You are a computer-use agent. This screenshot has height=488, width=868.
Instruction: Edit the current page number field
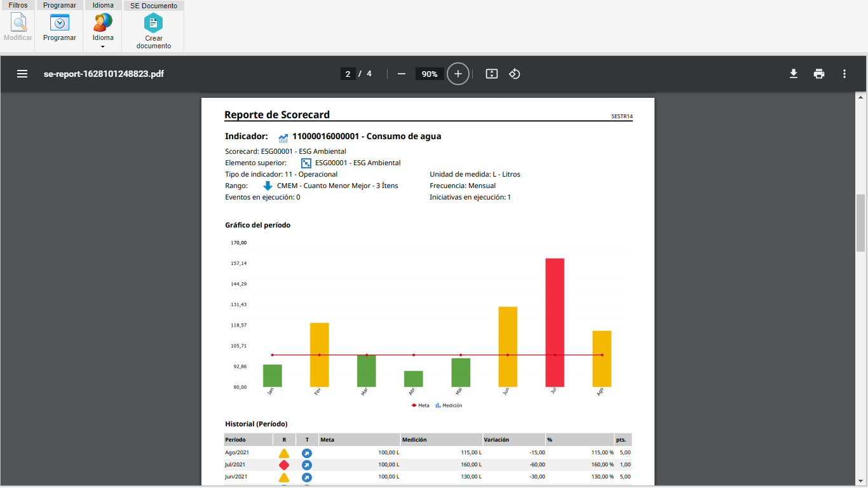pos(348,74)
